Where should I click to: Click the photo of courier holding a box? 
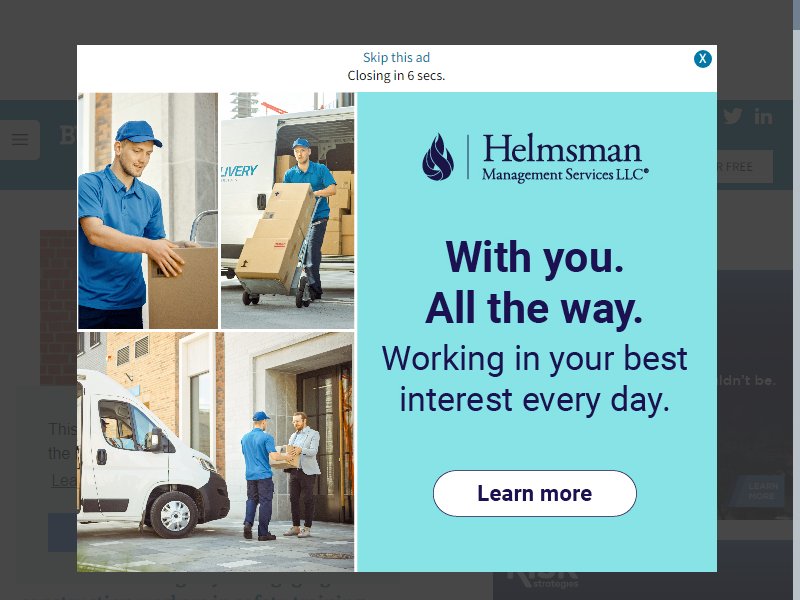point(148,211)
